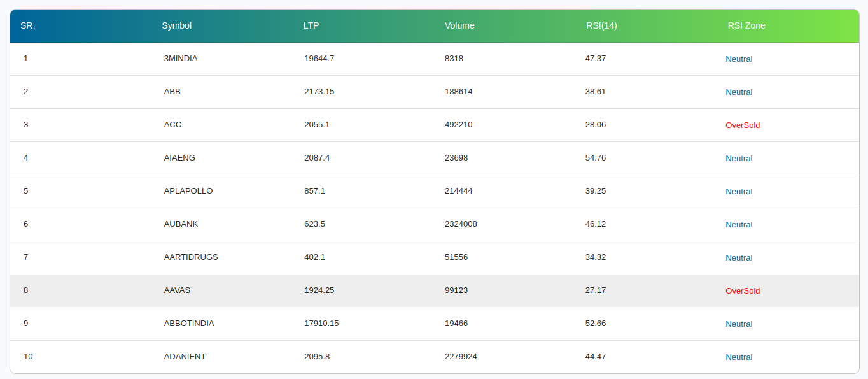Select LTP value 402.1
868x379 pixels.
tap(314, 257)
